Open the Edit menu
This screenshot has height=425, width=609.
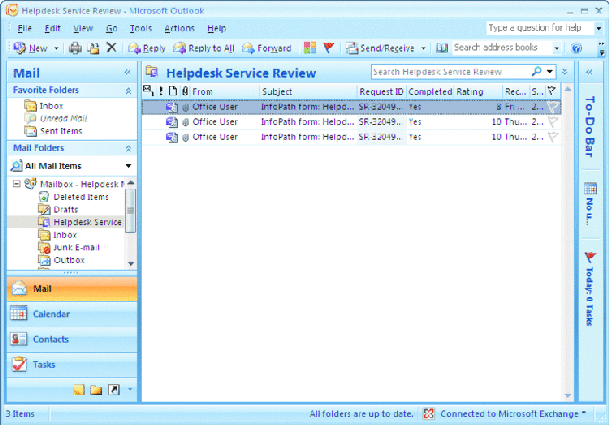pos(52,28)
